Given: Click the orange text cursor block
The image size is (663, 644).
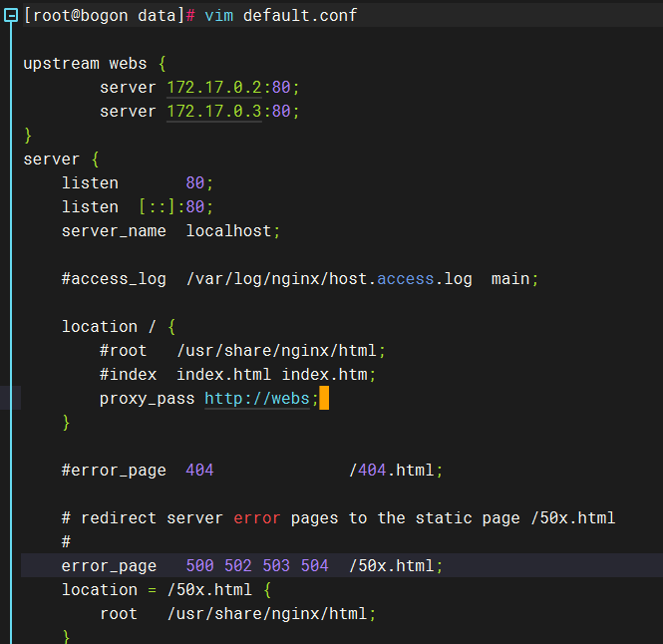Looking at the screenshot, I should (324, 399).
